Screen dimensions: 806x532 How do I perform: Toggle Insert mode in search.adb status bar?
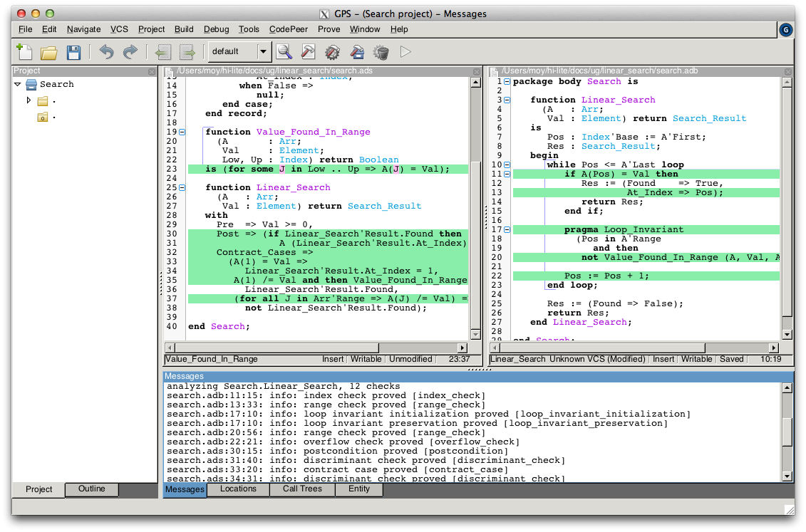click(x=663, y=359)
